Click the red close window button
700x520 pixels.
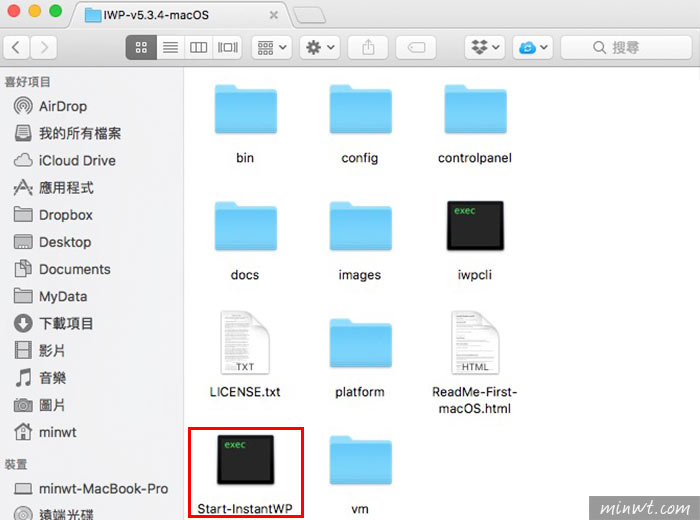coord(14,10)
